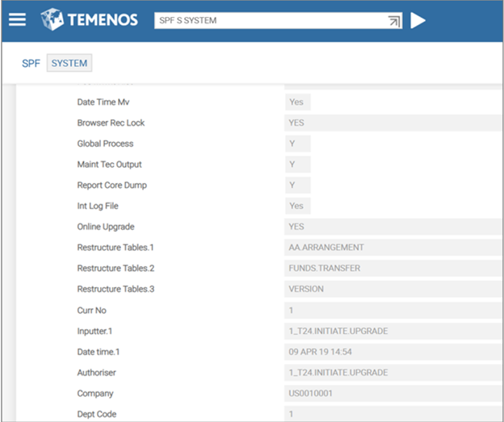
Task: Click the Global Process Y value
Action: pyautogui.click(x=297, y=144)
